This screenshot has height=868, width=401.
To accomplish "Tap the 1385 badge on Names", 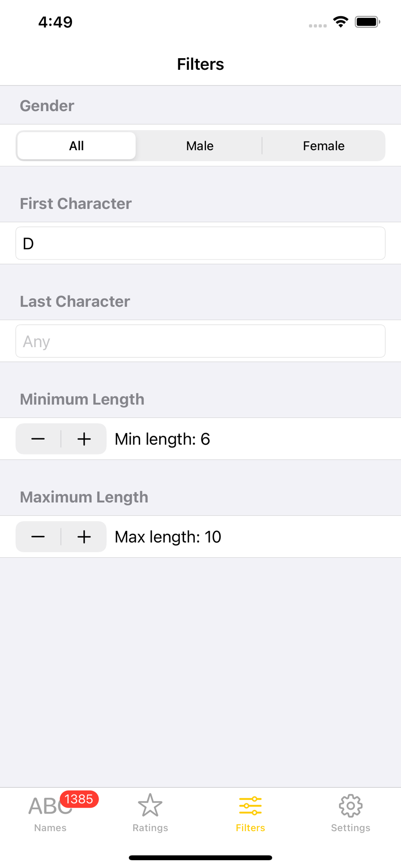I will point(79,799).
